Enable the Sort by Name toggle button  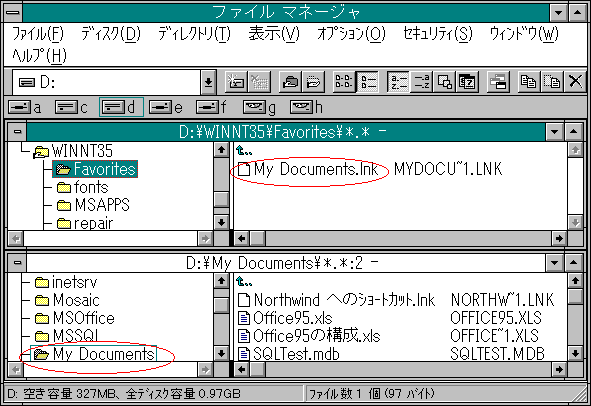(398, 81)
